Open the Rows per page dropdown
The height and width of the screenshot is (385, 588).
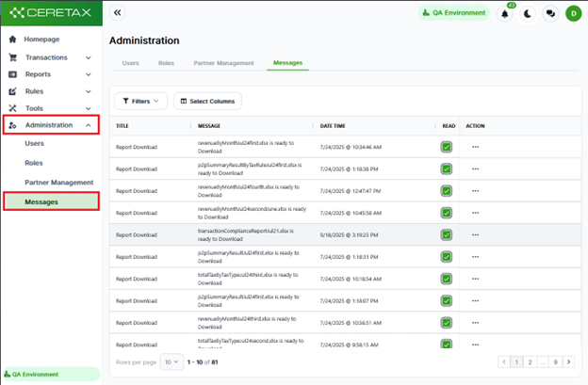click(x=171, y=361)
